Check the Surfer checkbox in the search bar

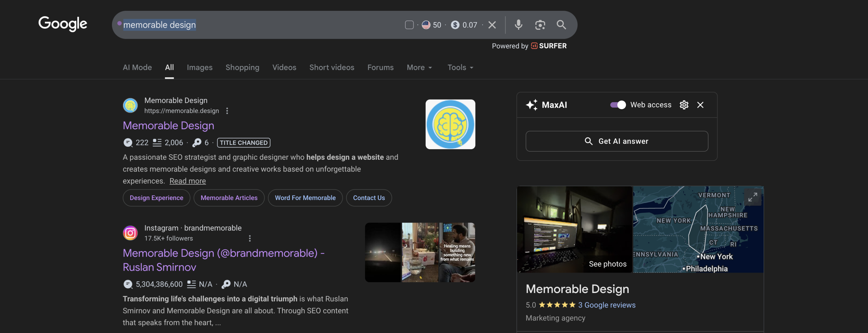click(409, 25)
